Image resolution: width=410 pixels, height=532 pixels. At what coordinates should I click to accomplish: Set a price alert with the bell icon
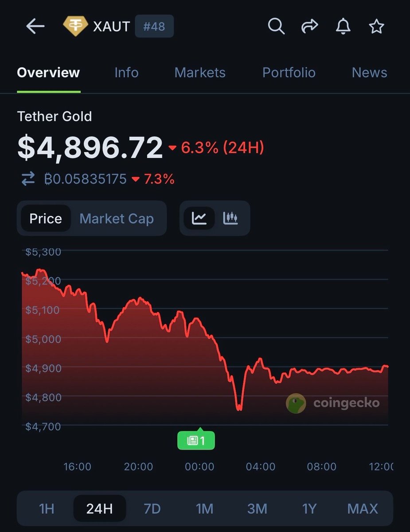pos(343,27)
